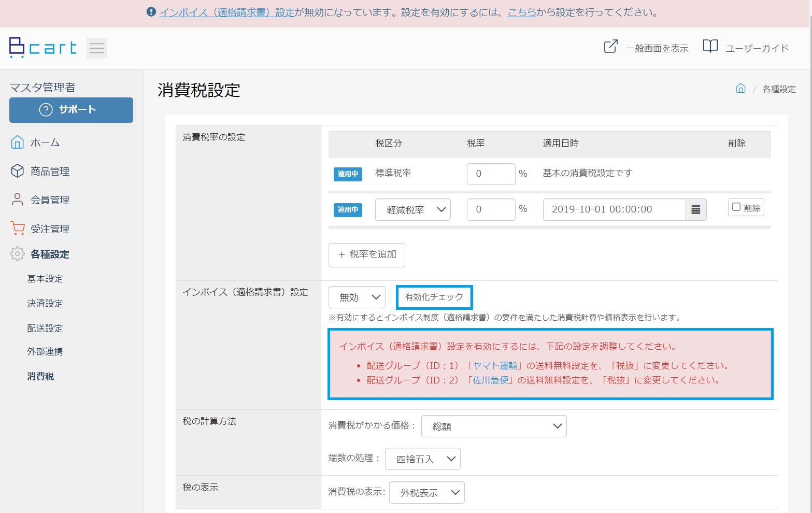Open 基本設定 in the sidebar
Viewport: 812px width, 513px height.
[45, 279]
